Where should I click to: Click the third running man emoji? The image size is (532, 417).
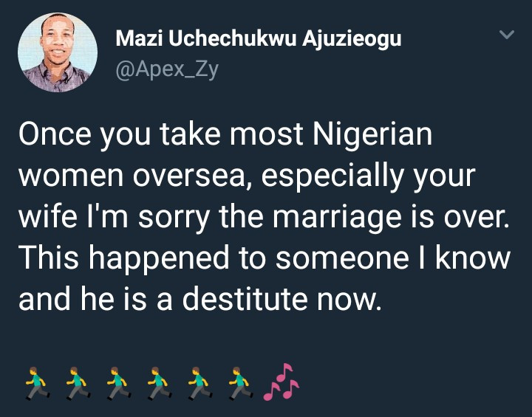115,385
